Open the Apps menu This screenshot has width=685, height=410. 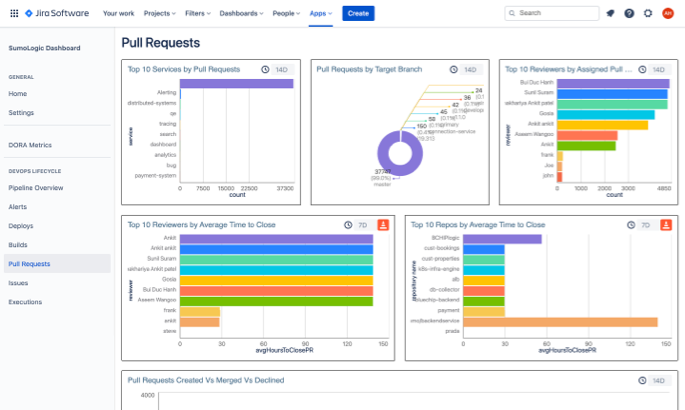[320, 13]
